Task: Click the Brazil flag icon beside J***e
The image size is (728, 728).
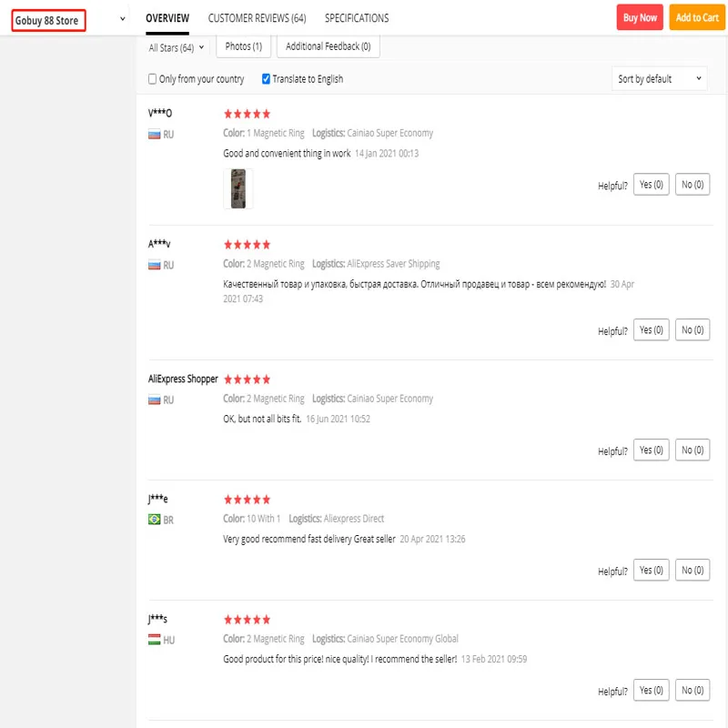Action: point(155,521)
